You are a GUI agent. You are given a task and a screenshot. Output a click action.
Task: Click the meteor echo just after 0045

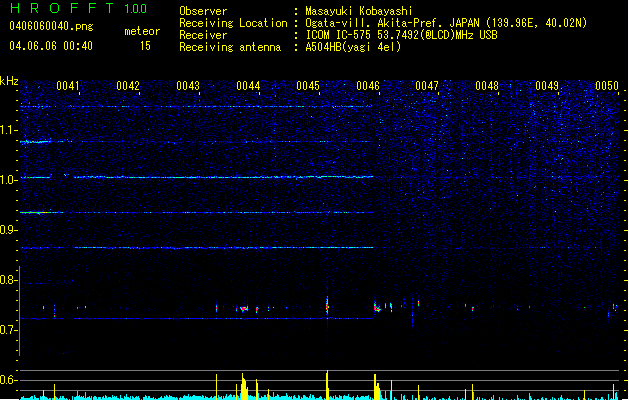(327, 306)
